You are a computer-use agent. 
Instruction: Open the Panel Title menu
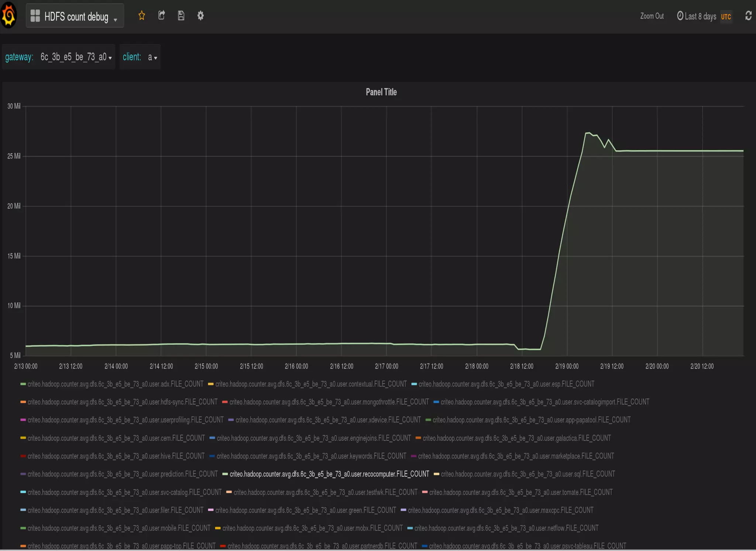[381, 92]
